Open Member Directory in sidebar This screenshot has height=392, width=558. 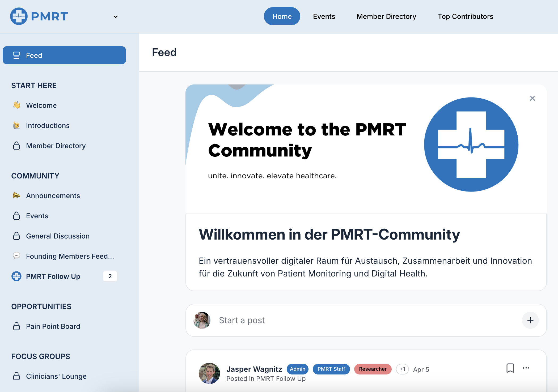56,146
